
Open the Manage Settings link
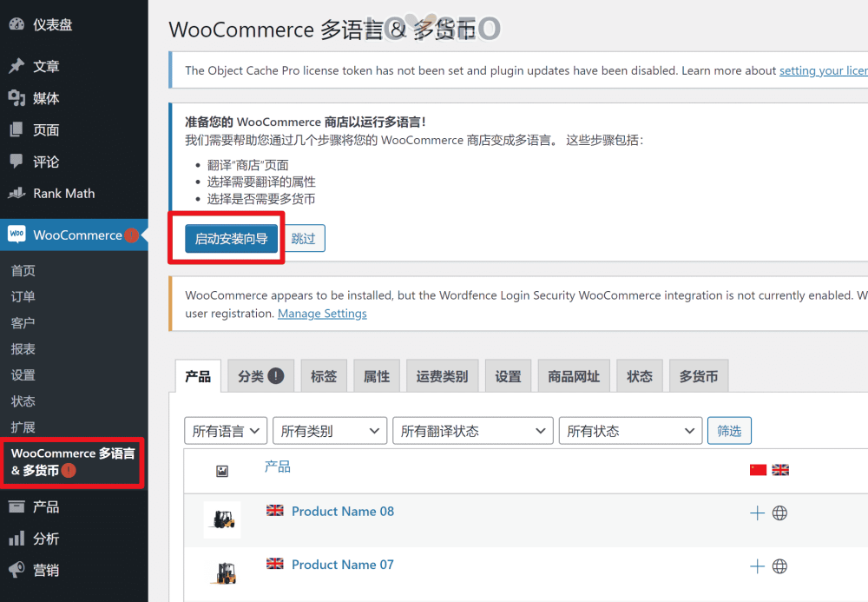[322, 314]
